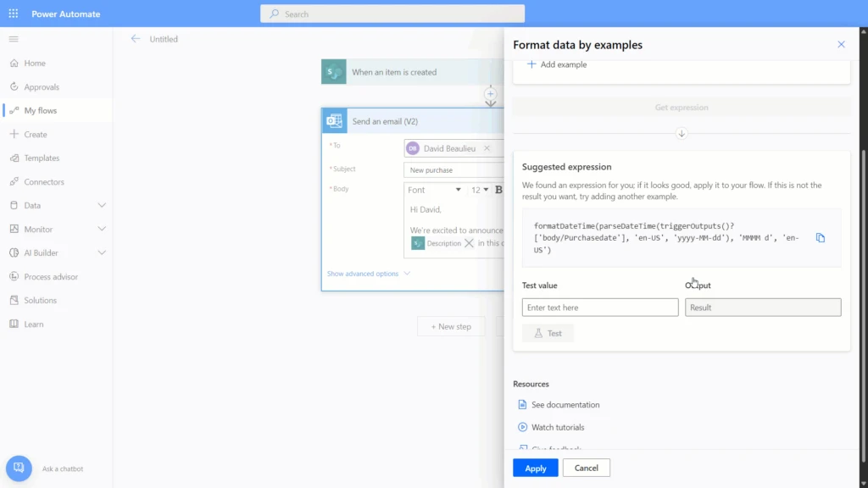868x488 pixels.
Task: Run the expression with the Test button
Action: (548, 332)
